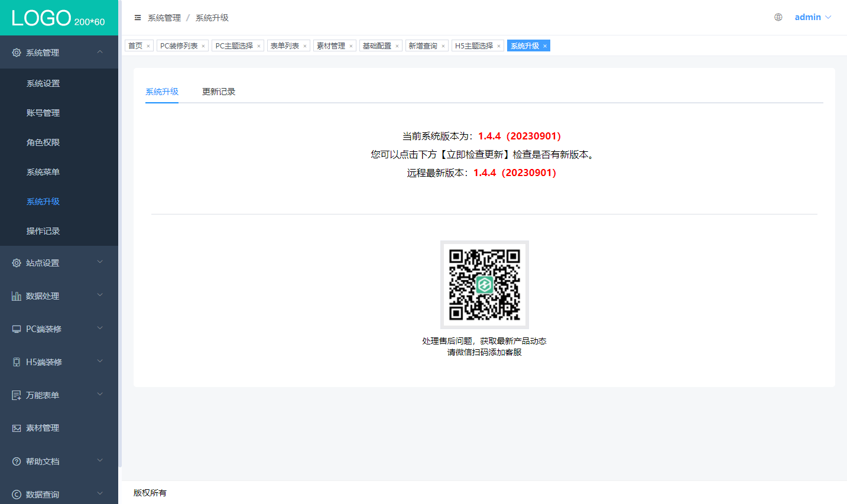
Task: Click the 素材管理 image icon
Action: click(17, 428)
